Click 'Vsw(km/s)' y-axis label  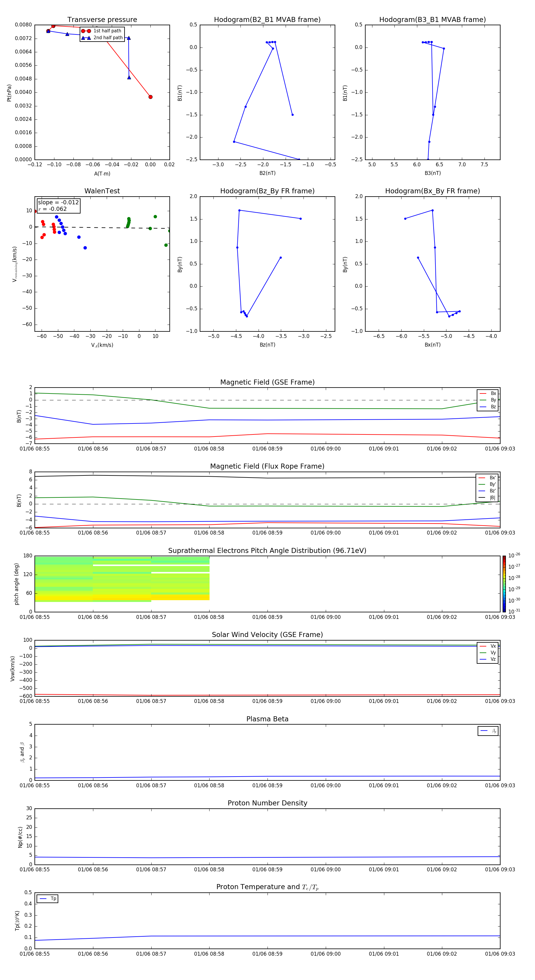[x=12, y=668]
